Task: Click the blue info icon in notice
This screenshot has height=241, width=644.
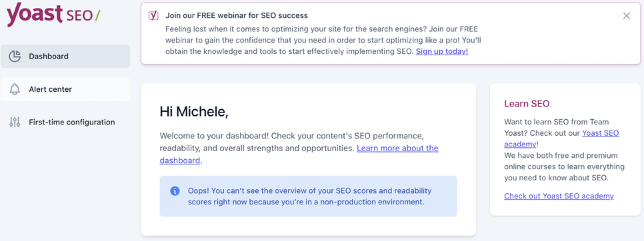Action: (175, 191)
